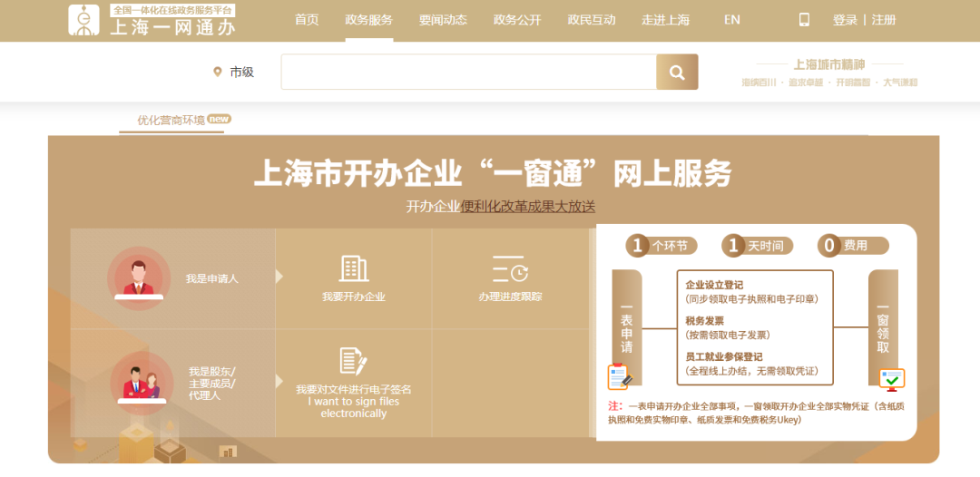Select the 优化营商环境 tab
This screenshot has width=980, height=477.
pyautogui.click(x=171, y=120)
